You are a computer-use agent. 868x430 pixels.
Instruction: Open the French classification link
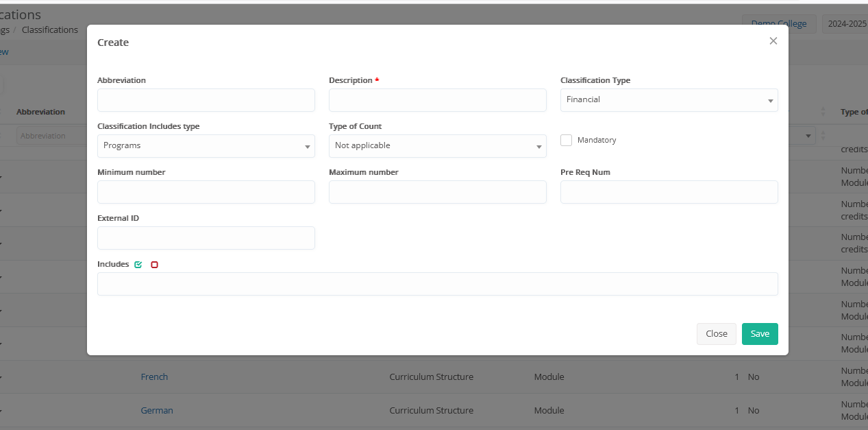click(x=154, y=377)
